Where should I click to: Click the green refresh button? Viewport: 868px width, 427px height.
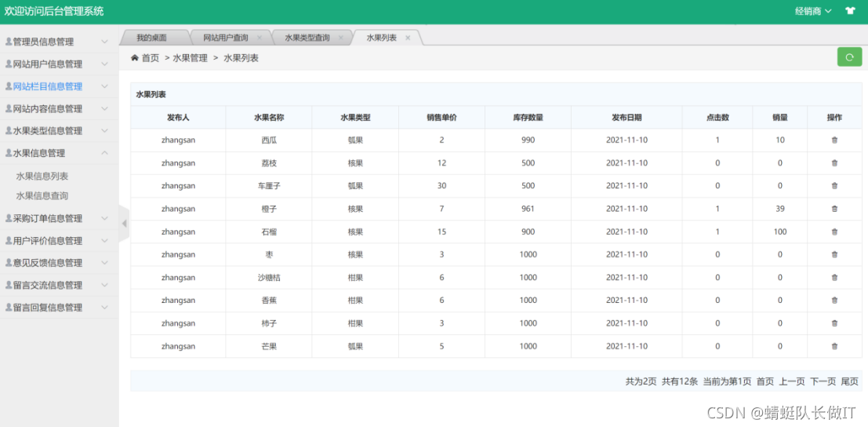click(x=850, y=57)
